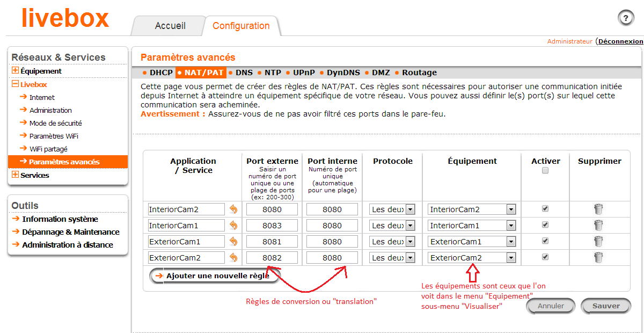Click trash icon in ExteriorCam2 row
Image resolution: width=644 pixels, height=333 pixels.
point(598,258)
